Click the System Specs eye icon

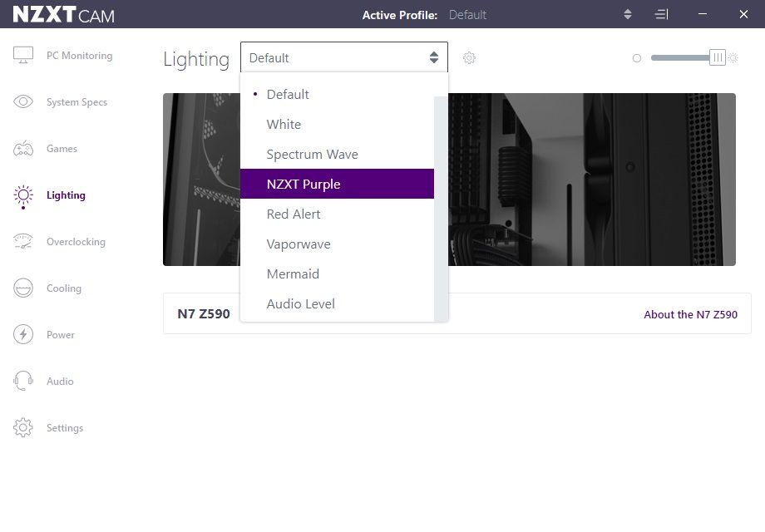(x=23, y=101)
